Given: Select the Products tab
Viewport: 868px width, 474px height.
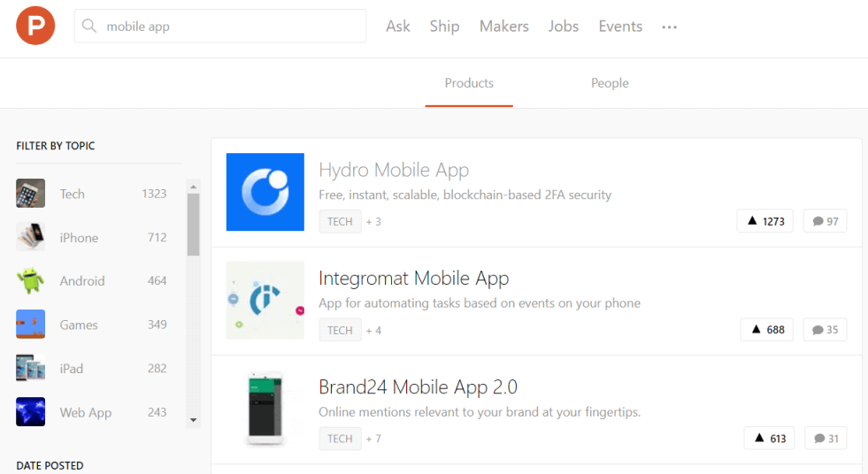Looking at the screenshot, I should point(469,83).
